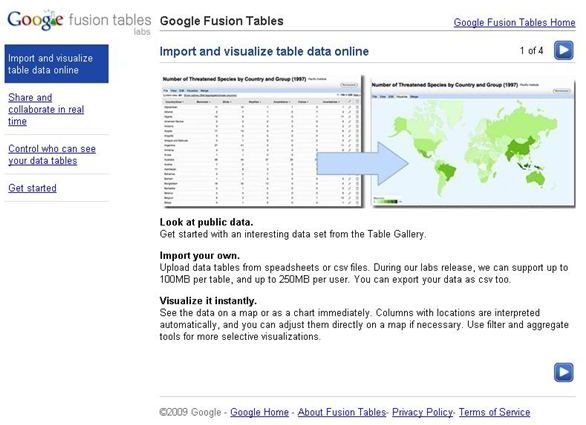The image size is (586, 425).
Task: Go to Get started section
Action: (x=33, y=188)
